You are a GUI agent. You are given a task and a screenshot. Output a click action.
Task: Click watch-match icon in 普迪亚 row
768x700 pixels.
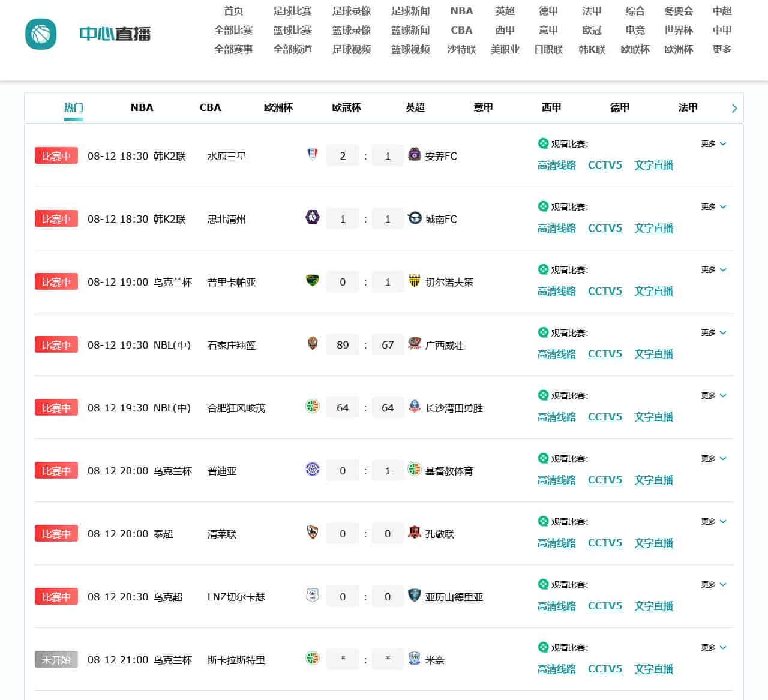pos(543,458)
